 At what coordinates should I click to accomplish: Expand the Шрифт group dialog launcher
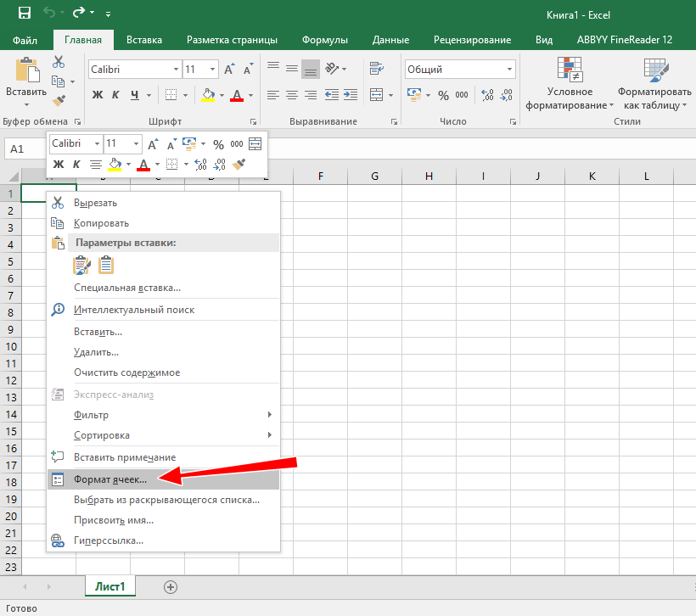[253, 121]
